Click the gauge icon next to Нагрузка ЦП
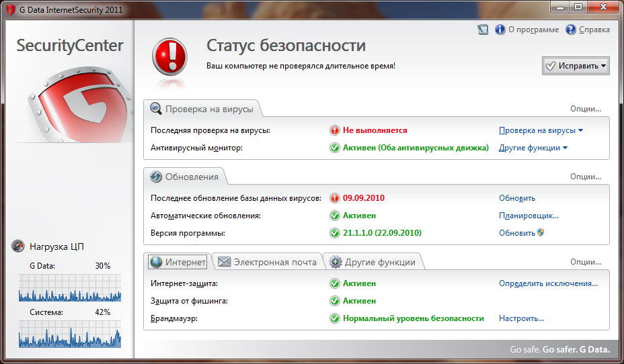624x364 pixels. click(x=18, y=246)
